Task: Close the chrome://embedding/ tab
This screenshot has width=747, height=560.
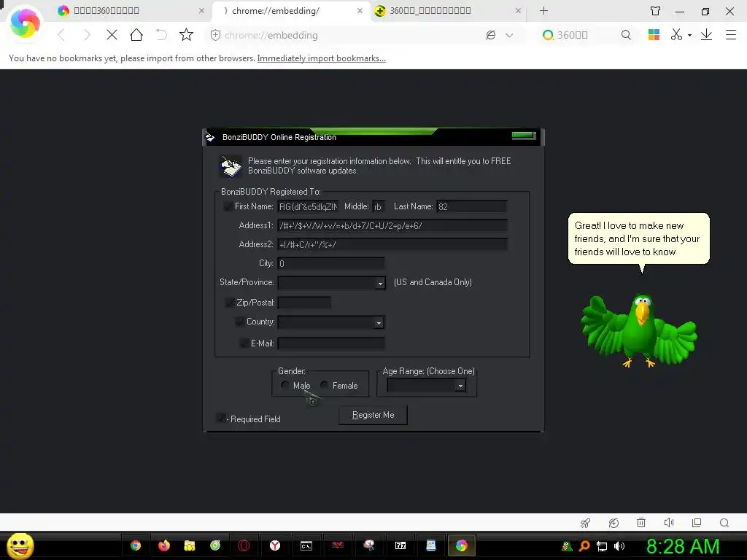Action: [360, 10]
